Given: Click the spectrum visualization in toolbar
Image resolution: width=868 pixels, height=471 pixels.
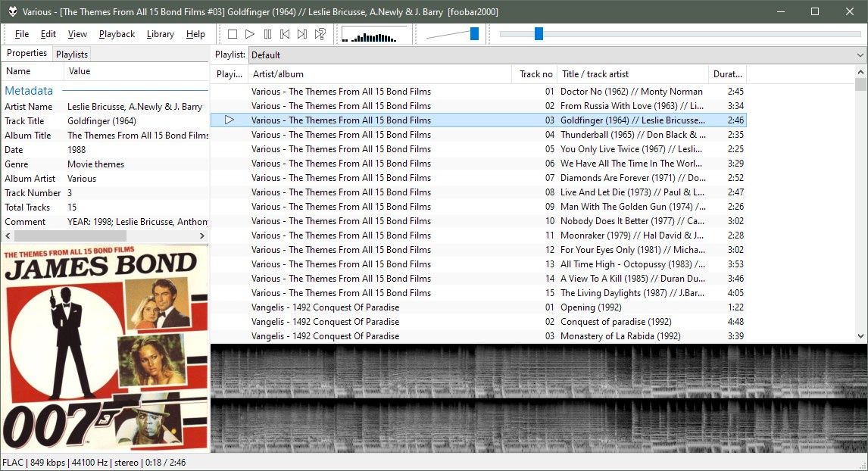Looking at the screenshot, I should [374, 34].
